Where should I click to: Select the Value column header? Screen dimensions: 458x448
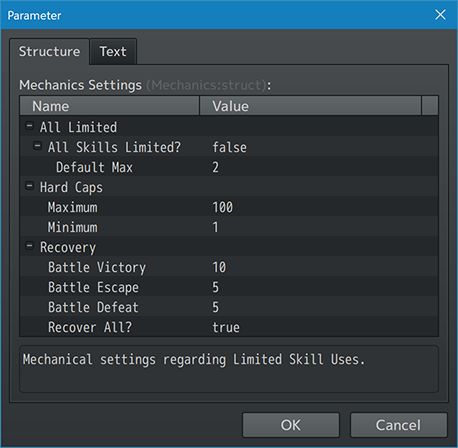310,106
